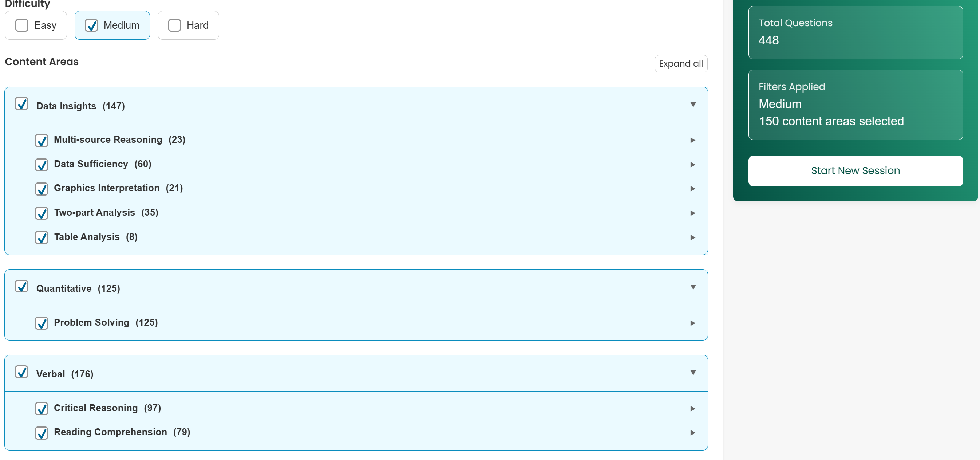Screen dimensions: 980x460
Task: Toggle the Data Insights section checkbox
Action: pos(22,103)
